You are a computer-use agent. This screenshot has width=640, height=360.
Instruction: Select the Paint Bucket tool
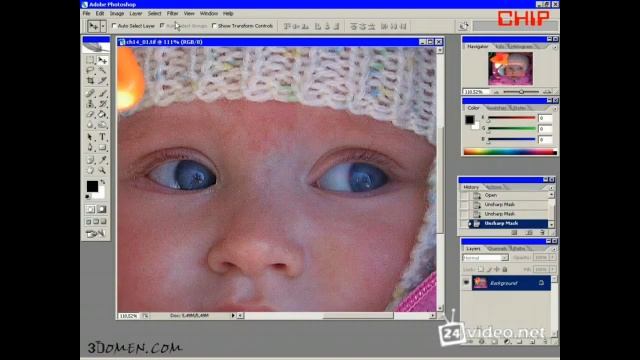tap(102, 114)
